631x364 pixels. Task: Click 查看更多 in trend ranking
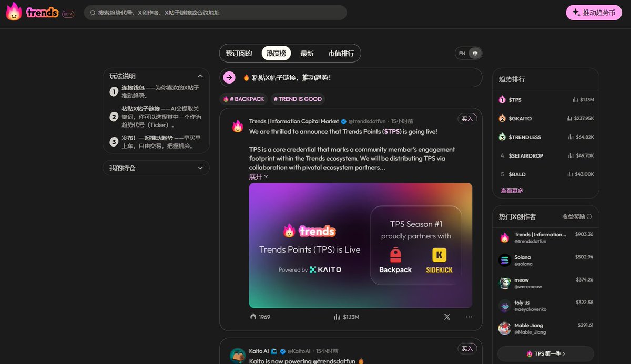click(x=512, y=191)
